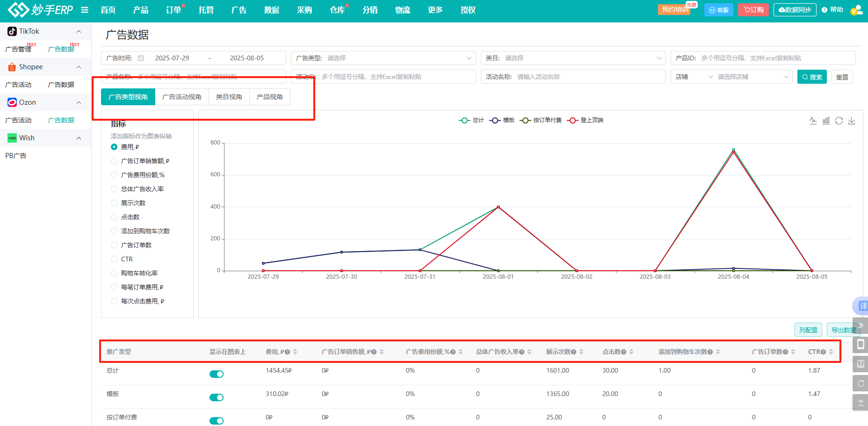Image resolution: width=868 pixels, height=426 pixels.
Task: Switch to 广告活动视角 tab
Action: 182,97
